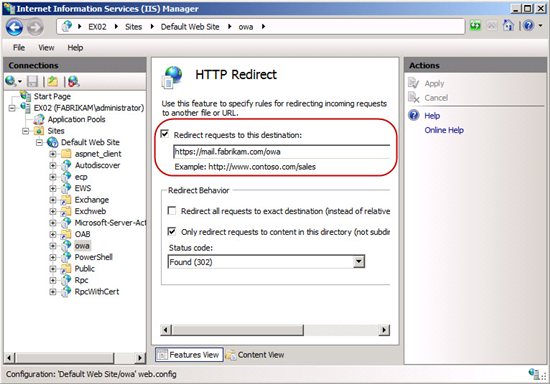Open Help link in Actions pane
Viewport: 550px width, 384px height.
click(x=432, y=116)
